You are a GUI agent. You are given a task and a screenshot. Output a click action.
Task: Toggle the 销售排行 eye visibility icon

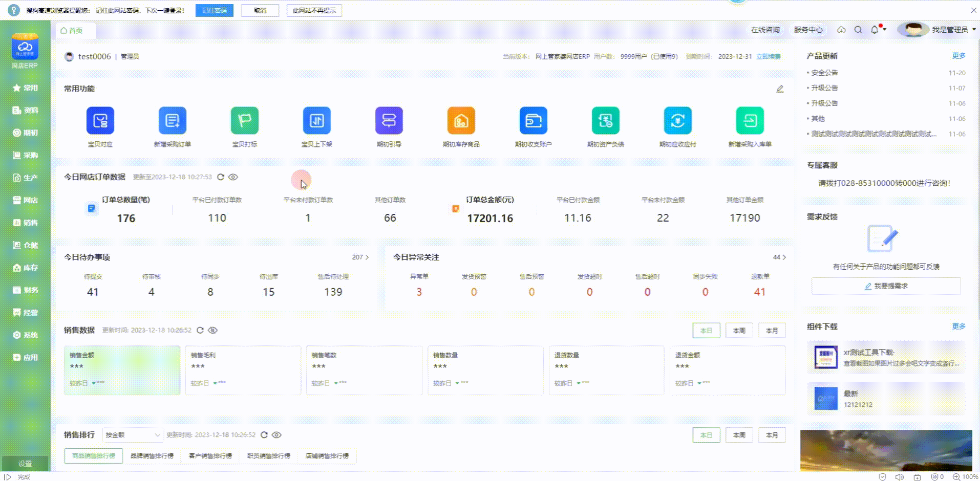point(276,435)
